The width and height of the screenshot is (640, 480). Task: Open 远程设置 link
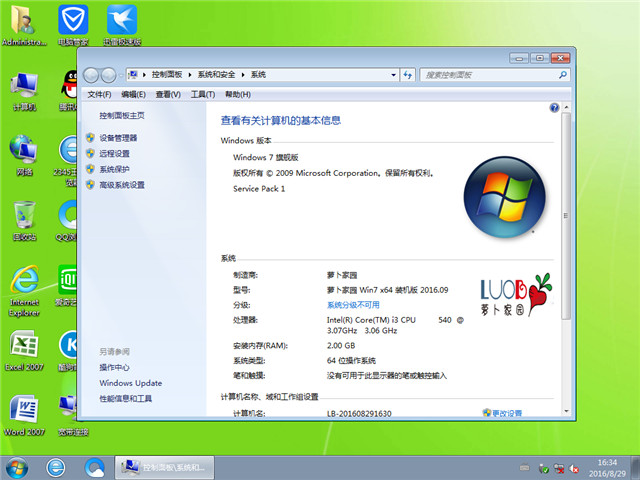115,153
